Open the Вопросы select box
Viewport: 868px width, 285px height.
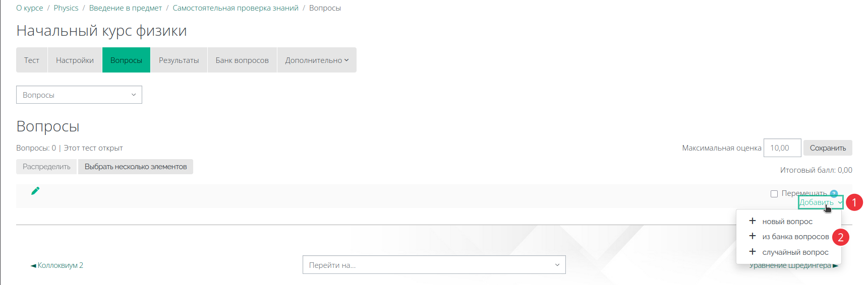pyautogui.click(x=79, y=95)
